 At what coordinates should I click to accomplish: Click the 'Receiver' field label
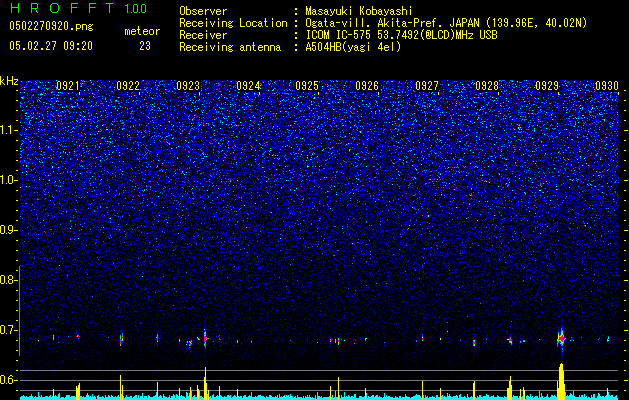[203, 35]
